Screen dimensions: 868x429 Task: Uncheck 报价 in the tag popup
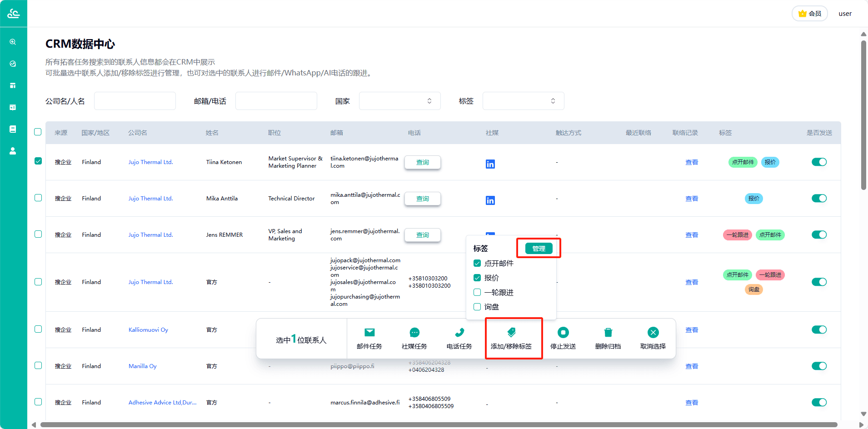477,278
